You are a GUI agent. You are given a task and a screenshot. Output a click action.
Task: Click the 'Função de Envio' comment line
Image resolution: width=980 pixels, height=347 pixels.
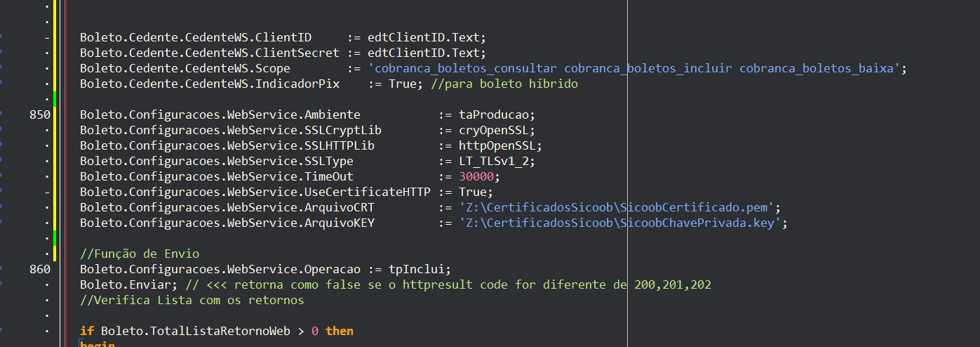pos(139,254)
